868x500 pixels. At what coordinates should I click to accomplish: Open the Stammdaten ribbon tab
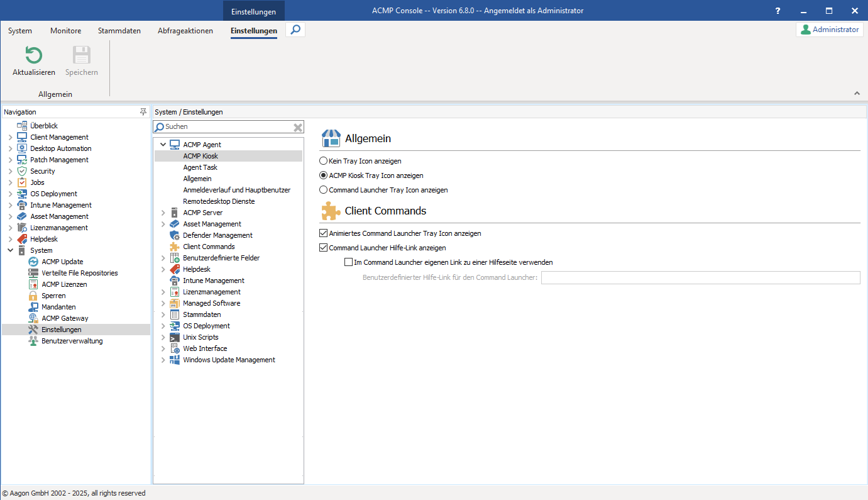119,31
